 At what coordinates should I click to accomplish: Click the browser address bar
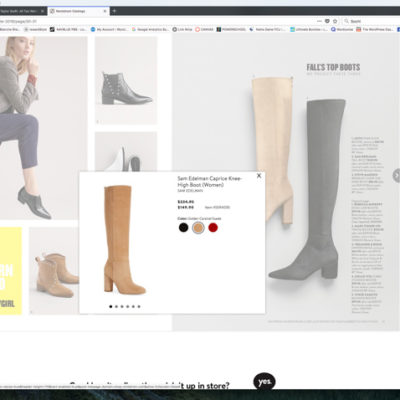click(157, 21)
